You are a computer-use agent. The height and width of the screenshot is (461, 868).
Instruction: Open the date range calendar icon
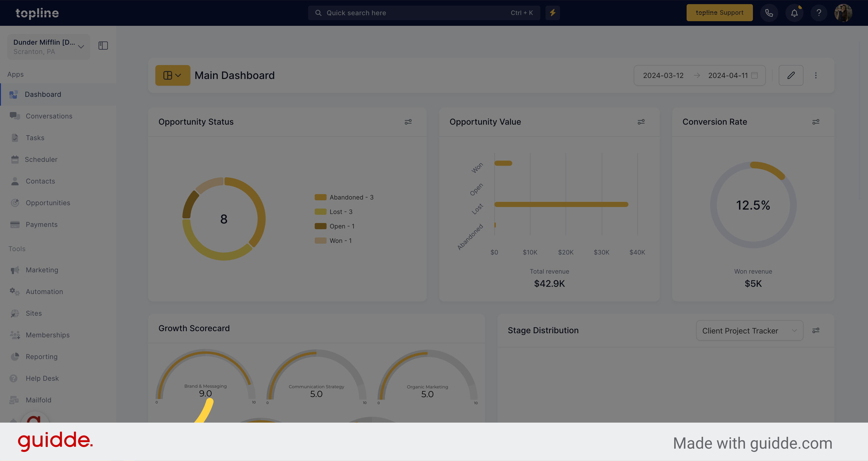coord(755,75)
